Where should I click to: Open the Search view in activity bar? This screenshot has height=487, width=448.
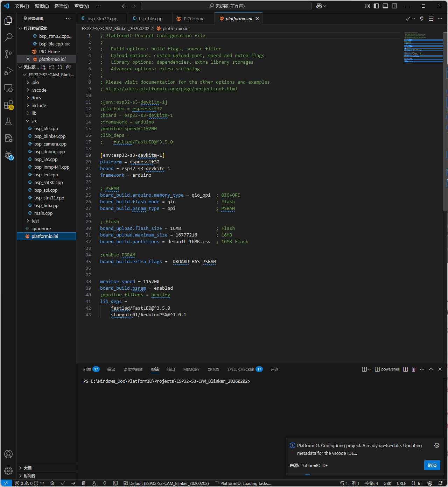[8, 37]
